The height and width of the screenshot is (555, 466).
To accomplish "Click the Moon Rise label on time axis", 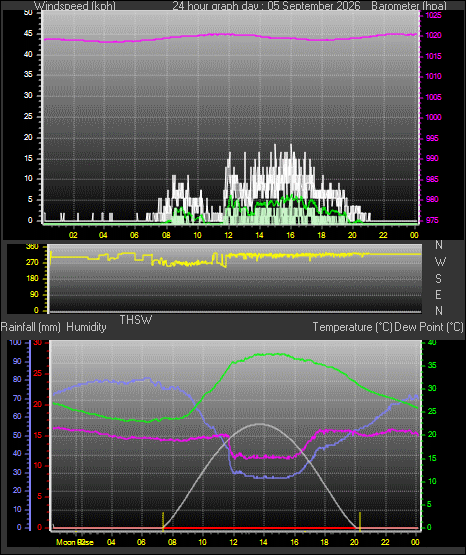I will (75, 542).
